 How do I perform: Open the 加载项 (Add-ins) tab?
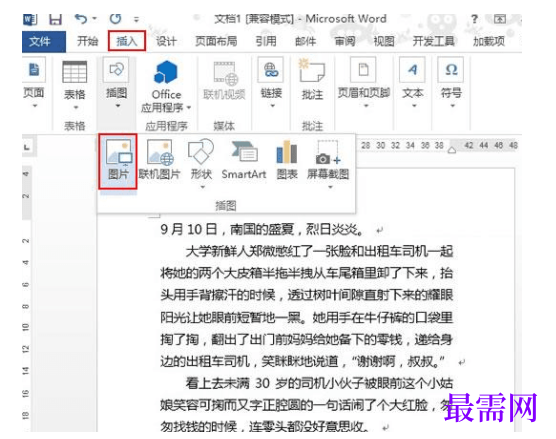click(x=489, y=41)
